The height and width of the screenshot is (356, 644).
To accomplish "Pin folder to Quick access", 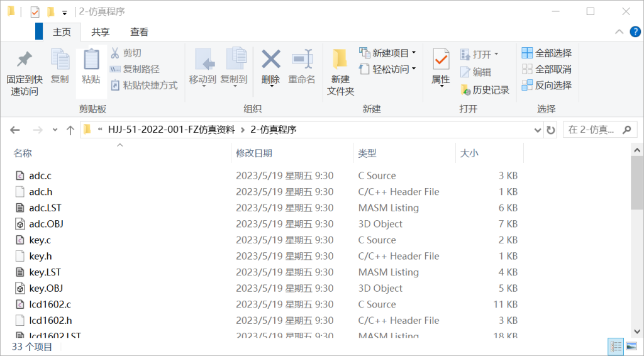I will tap(25, 73).
